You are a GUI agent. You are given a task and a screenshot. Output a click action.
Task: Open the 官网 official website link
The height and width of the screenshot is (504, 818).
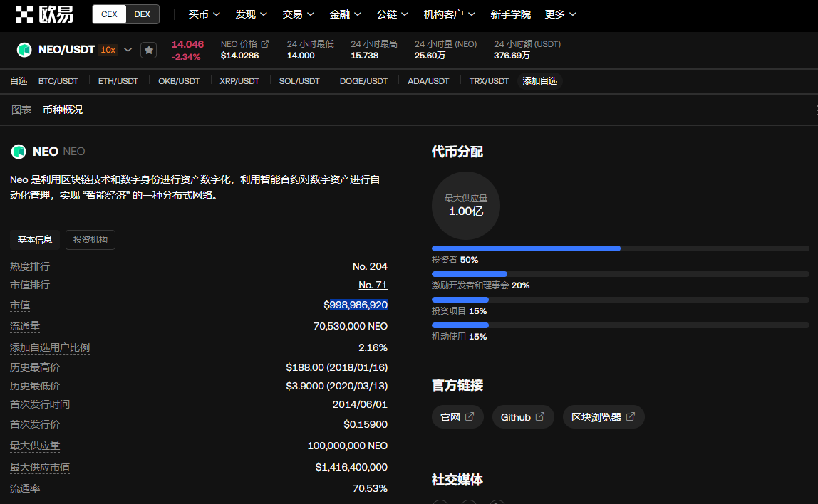point(457,417)
